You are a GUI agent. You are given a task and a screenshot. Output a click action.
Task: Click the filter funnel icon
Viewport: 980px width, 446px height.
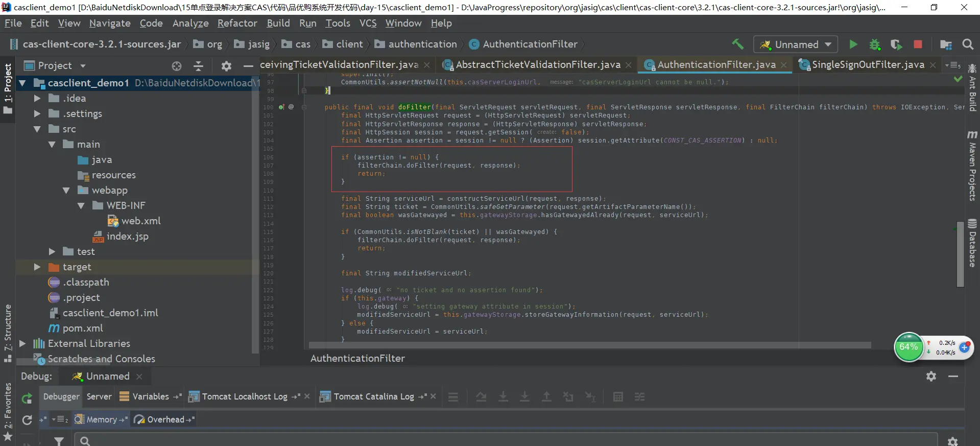[59, 441]
